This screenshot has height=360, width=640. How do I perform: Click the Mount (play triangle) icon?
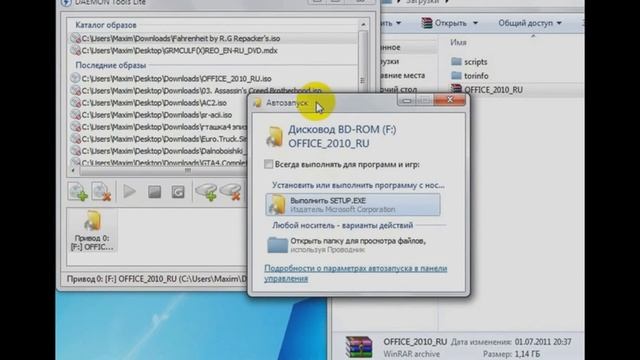click(129, 191)
